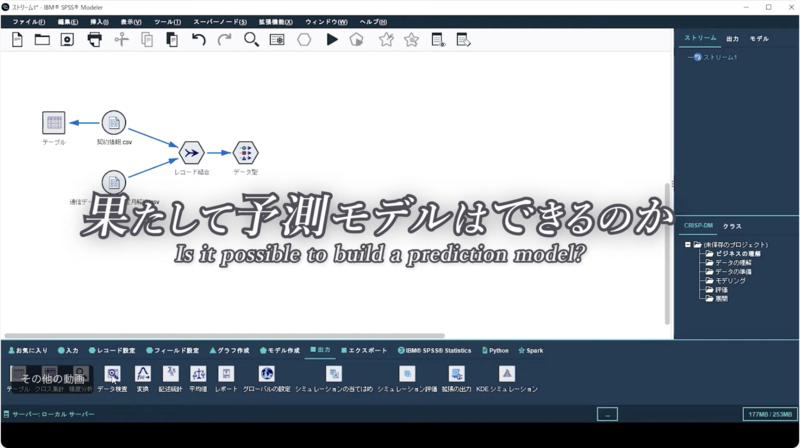Select the 契約情報.csv source node
The image size is (800, 448).
(114, 122)
